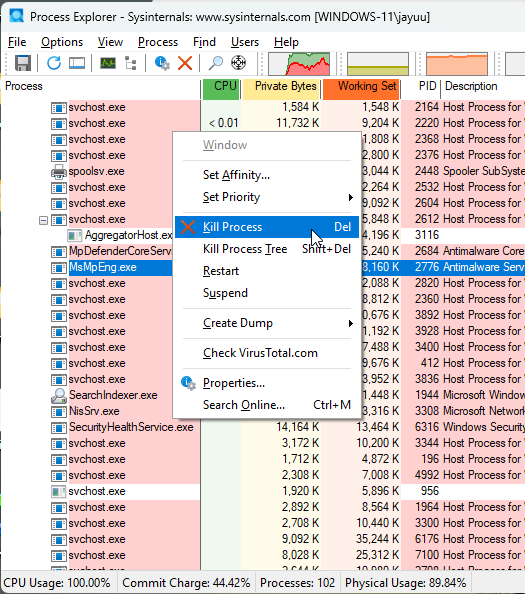Open the Process menu
The image size is (525, 594).
pyautogui.click(x=158, y=42)
